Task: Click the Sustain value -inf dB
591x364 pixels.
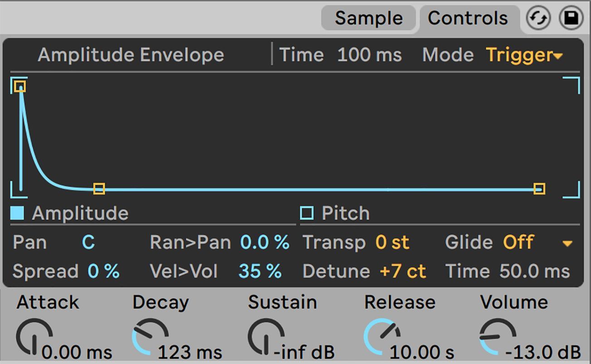Action: (x=304, y=352)
